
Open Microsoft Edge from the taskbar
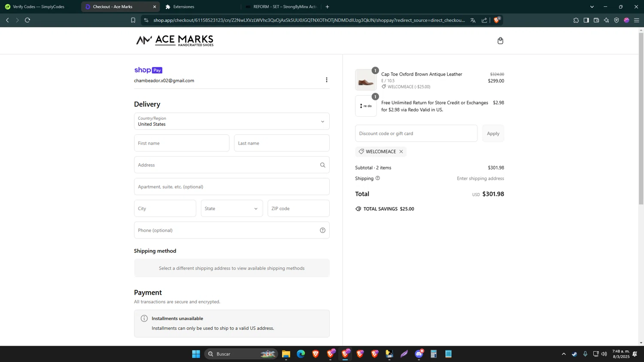[301, 354]
